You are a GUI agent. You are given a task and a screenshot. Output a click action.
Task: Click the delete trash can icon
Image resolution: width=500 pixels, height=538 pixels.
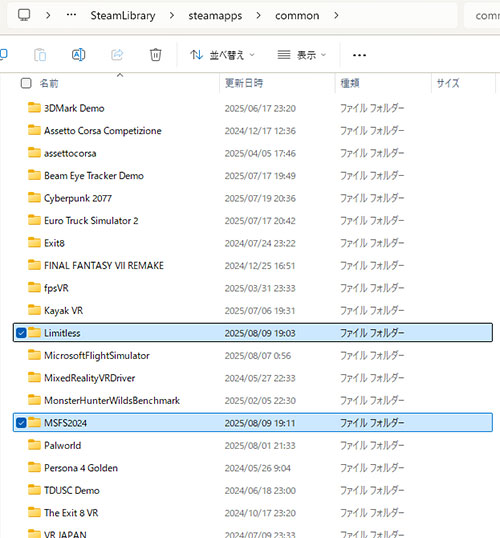click(155, 55)
